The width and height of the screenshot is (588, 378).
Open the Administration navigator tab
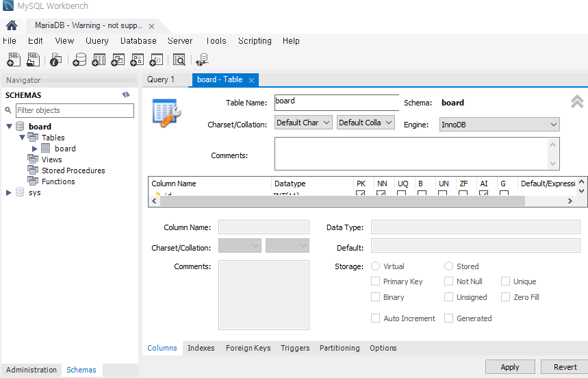[x=31, y=370]
